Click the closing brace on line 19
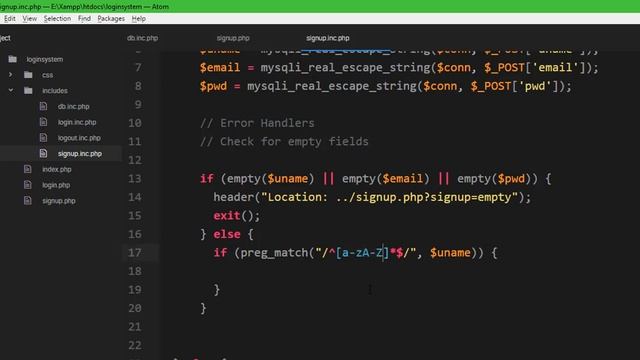640x360 pixels. click(217, 290)
